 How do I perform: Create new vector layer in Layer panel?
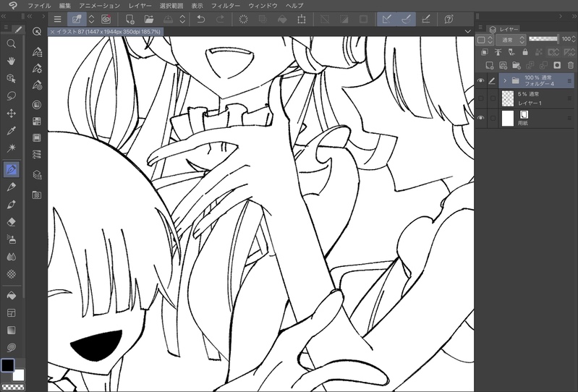(503, 66)
